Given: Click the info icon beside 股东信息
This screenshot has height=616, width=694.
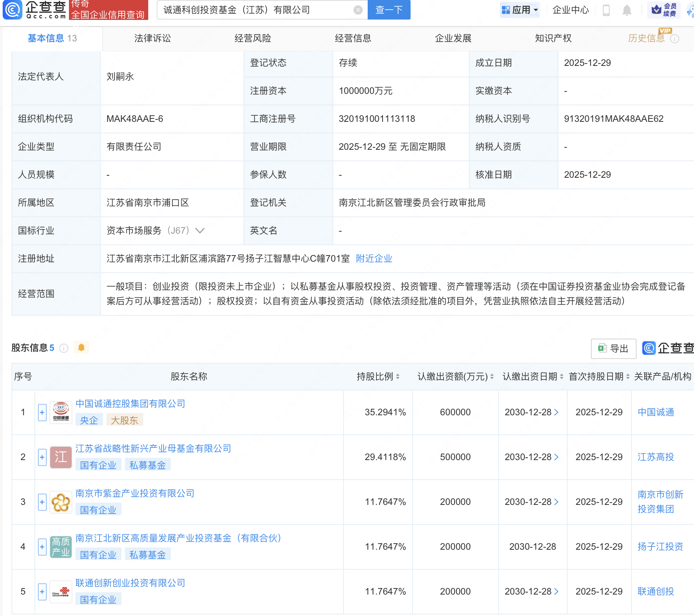Looking at the screenshot, I should 64,348.
